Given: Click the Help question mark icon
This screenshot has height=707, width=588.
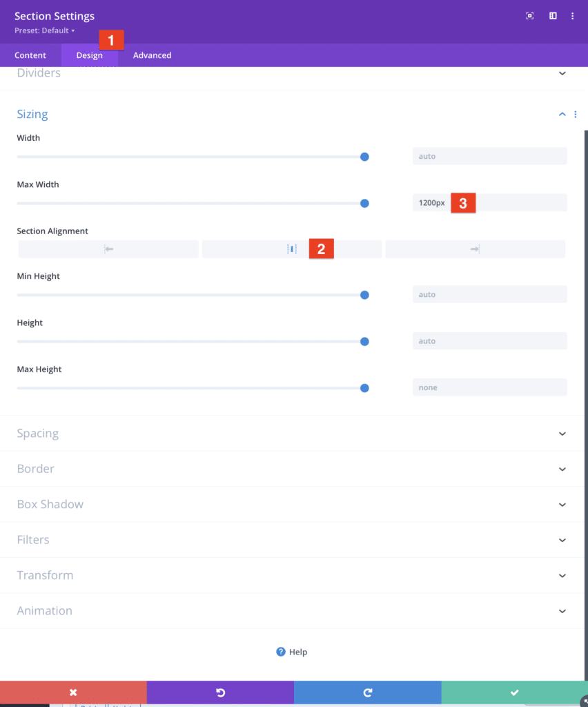Looking at the screenshot, I should click(281, 652).
